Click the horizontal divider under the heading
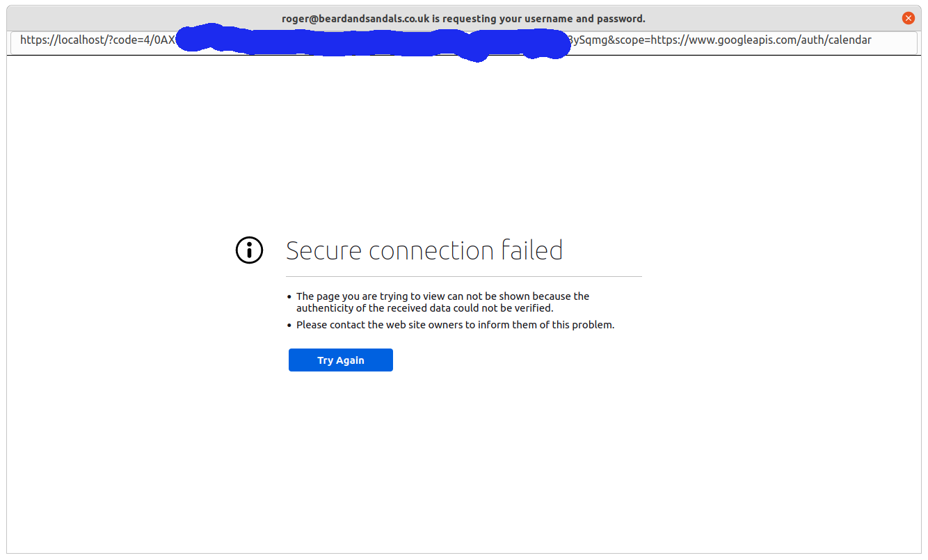This screenshot has height=560, width=928. point(464,277)
